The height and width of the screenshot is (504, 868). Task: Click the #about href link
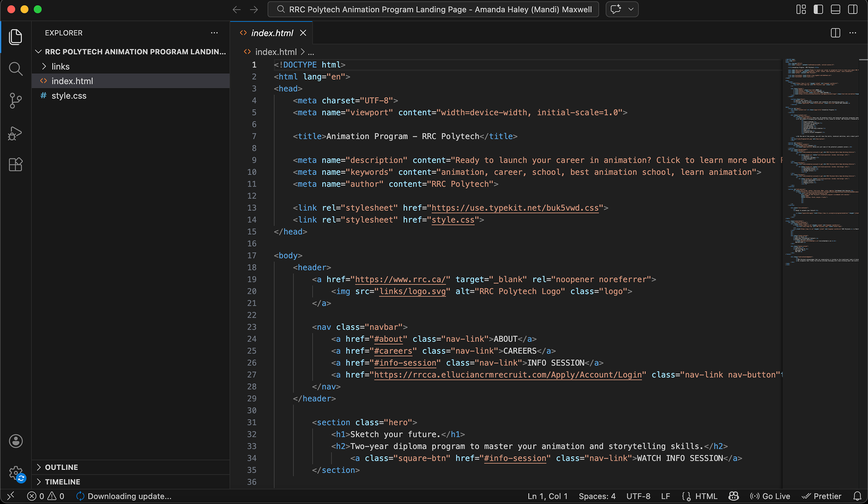coord(388,339)
